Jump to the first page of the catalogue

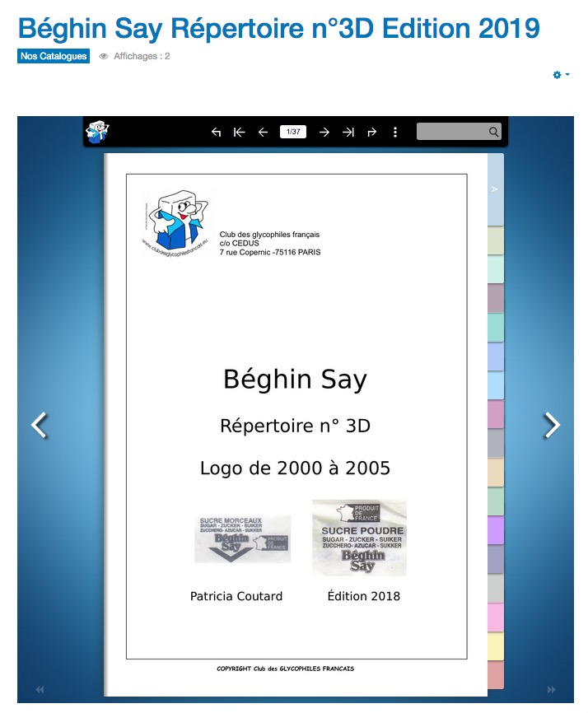pyautogui.click(x=239, y=132)
